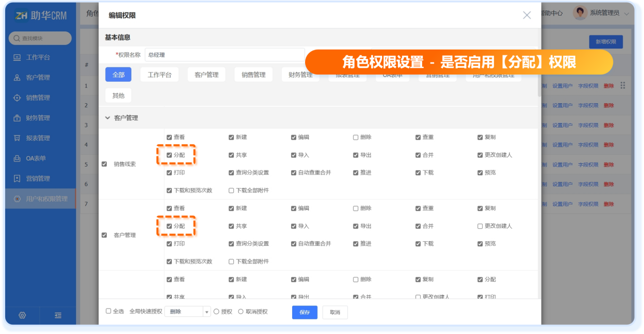Click the 工作平台 sidebar icon
This screenshot has width=644, height=334.
coord(17,57)
